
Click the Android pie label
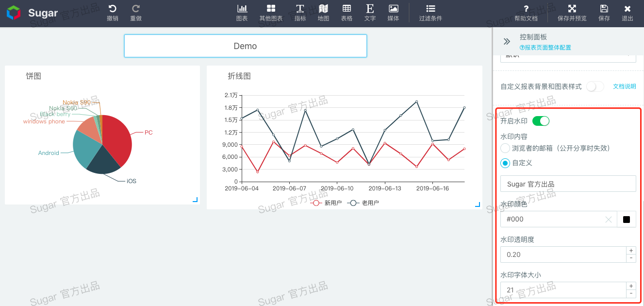click(49, 153)
